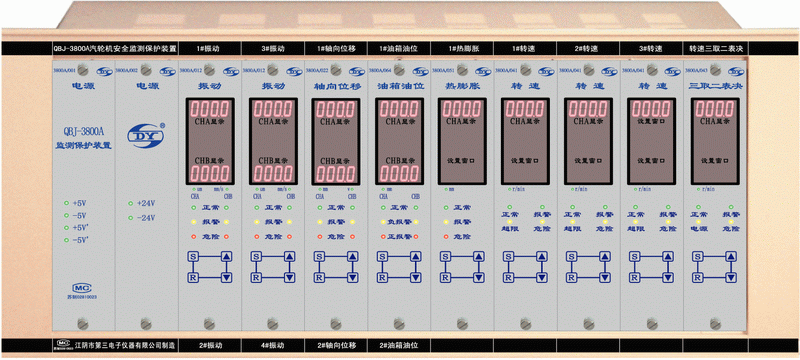Screen dimensions: 800x360
Task: Click down arrow on 3#转速 module
Action: pos(667,277)
